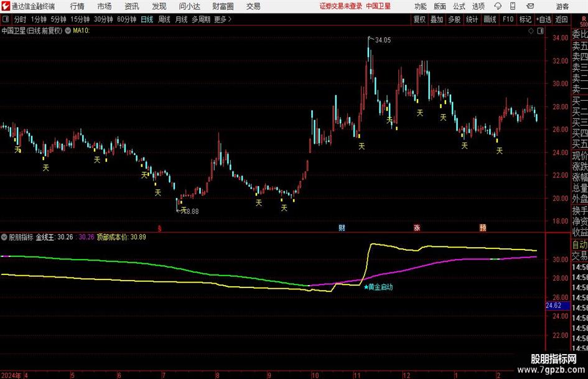The width and height of the screenshot is (588, 379).
Task: Switch to 分时 chart tab
Action: coord(21,19)
